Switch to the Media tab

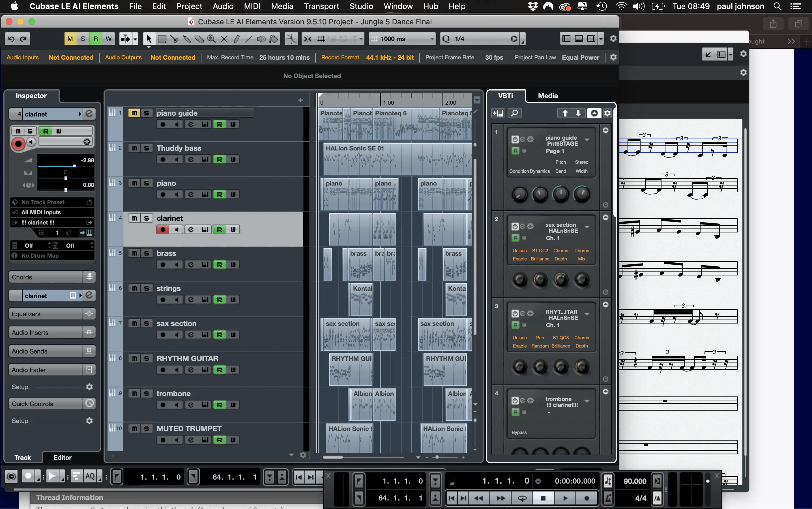click(548, 96)
